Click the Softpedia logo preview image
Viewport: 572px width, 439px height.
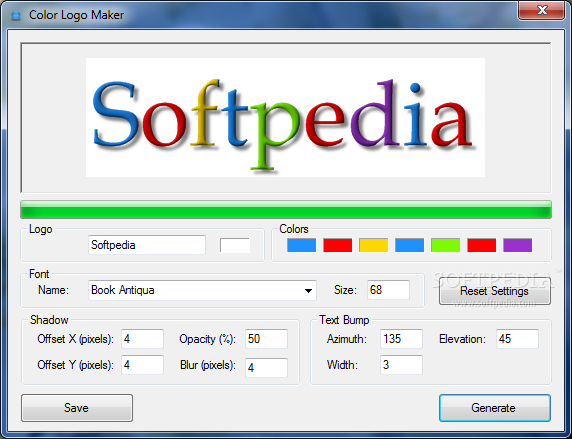(x=285, y=118)
